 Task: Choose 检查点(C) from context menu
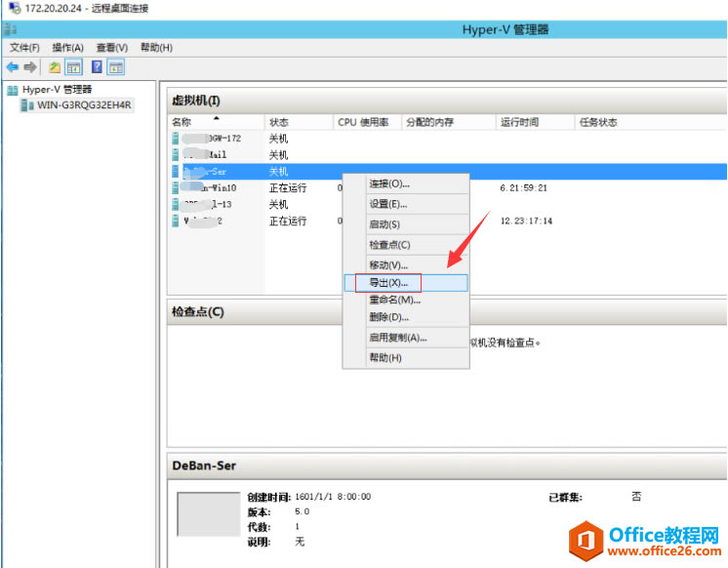tap(406, 245)
